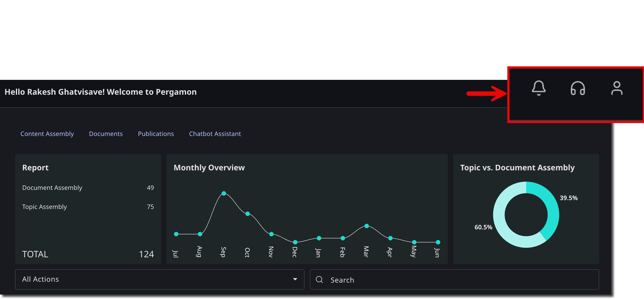Click the All Actions dropdown arrow
The width and height of the screenshot is (644, 299).
295,279
